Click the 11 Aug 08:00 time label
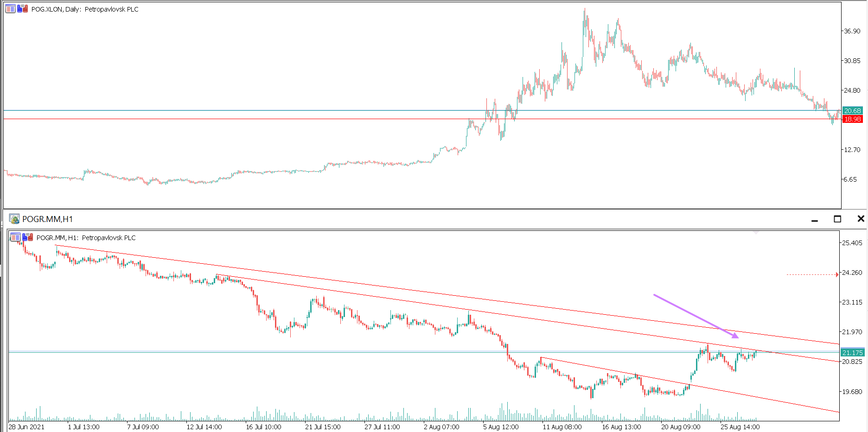The width and height of the screenshot is (868, 432). pos(562,427)
